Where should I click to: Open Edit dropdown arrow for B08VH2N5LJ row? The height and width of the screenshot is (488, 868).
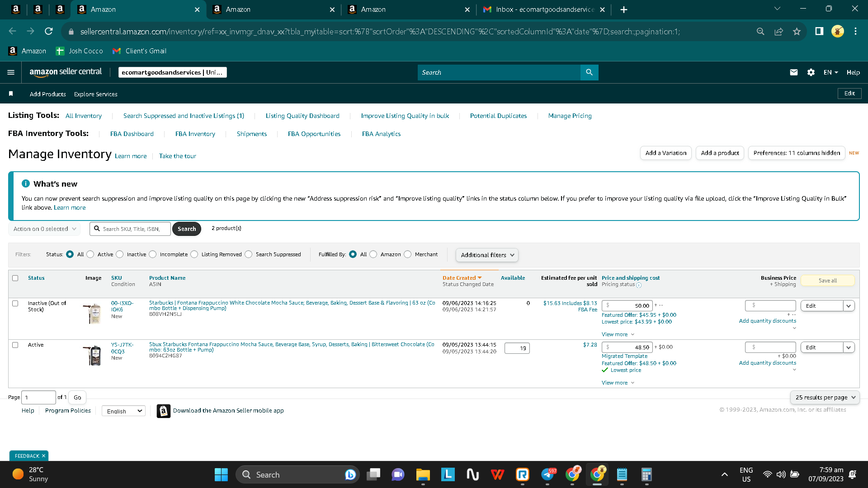[849, 306]
